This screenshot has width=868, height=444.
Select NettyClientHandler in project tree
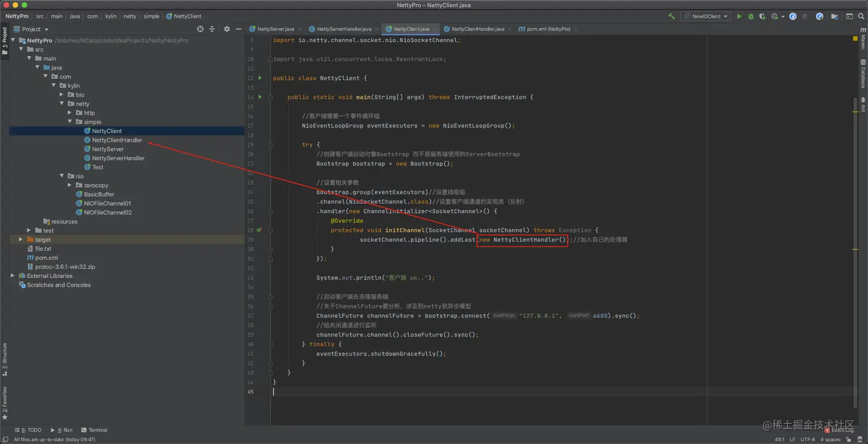[x=117, y=140]
